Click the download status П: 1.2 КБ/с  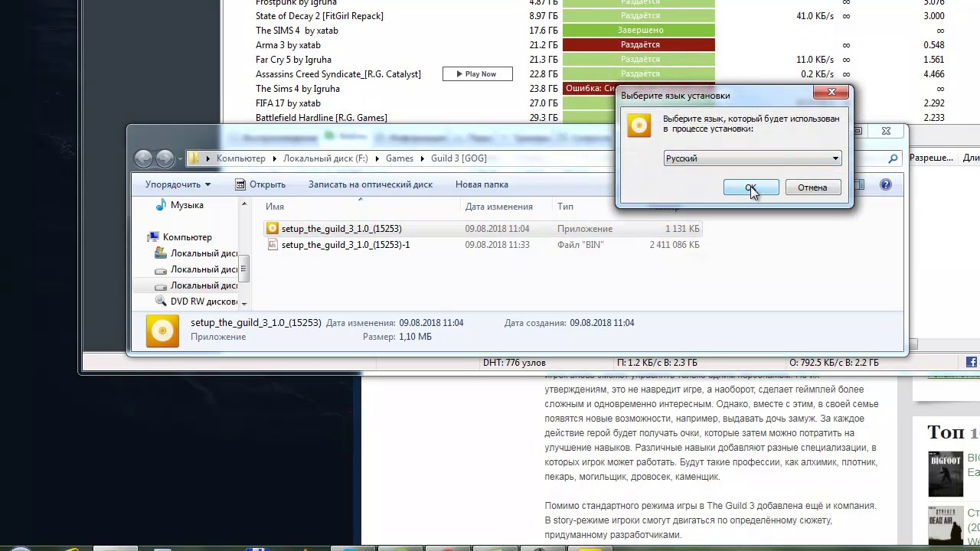[657, 363]
